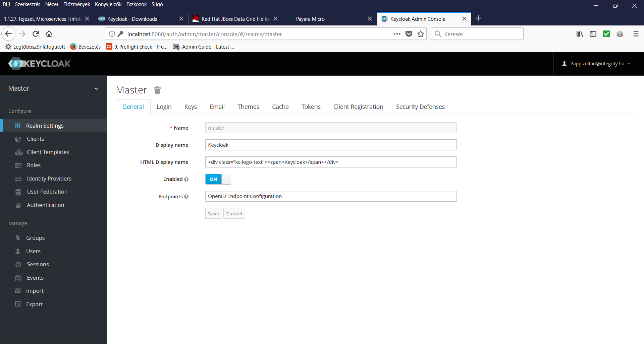Click the Cancel button
The width and height of the screenshot is (644, 345).
[x=234, y=214]
